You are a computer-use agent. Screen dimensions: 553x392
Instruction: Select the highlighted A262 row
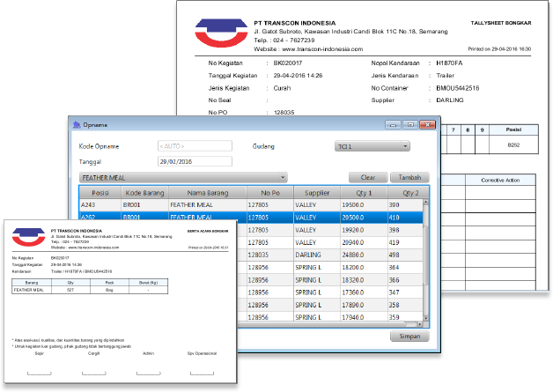coord(251,218)
